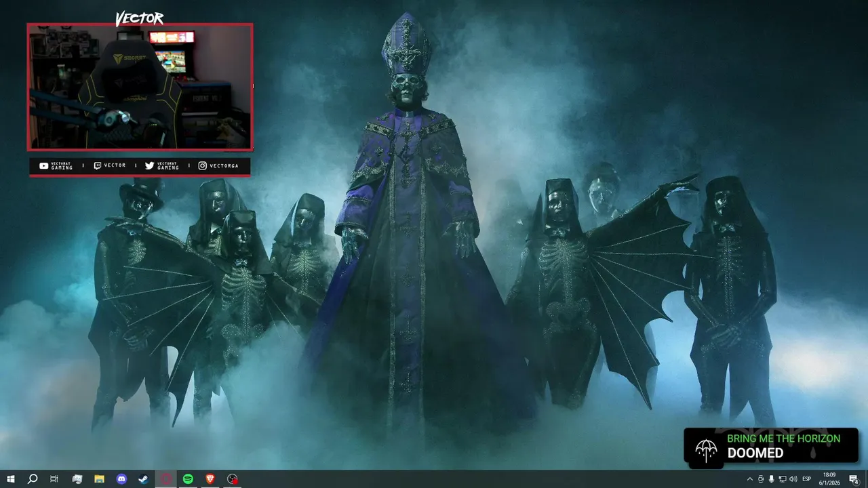
Task: Click the microphone tray icon
Action: pos(771,479)
